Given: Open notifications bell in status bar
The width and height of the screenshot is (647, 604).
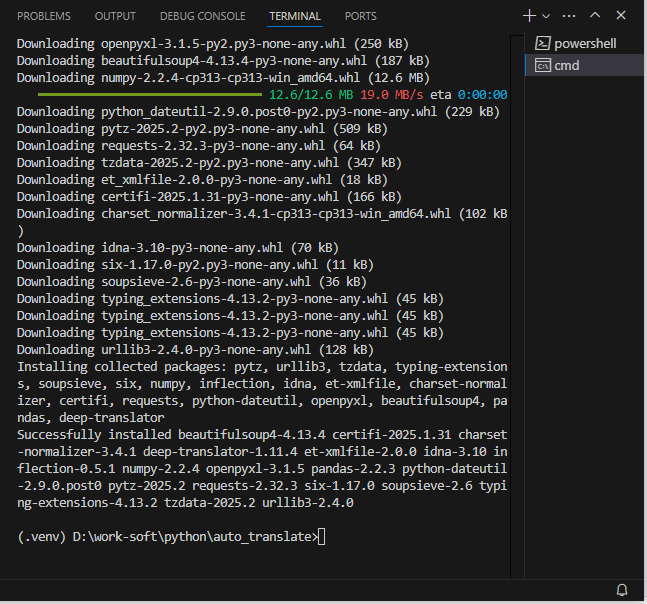Looking at the screenshot, I should pos(622,590).
